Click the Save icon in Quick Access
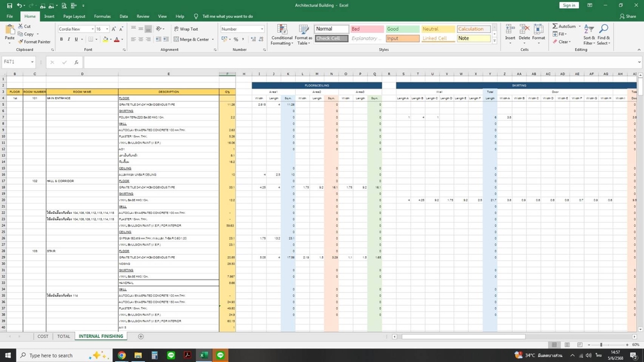 click(10, 5)
